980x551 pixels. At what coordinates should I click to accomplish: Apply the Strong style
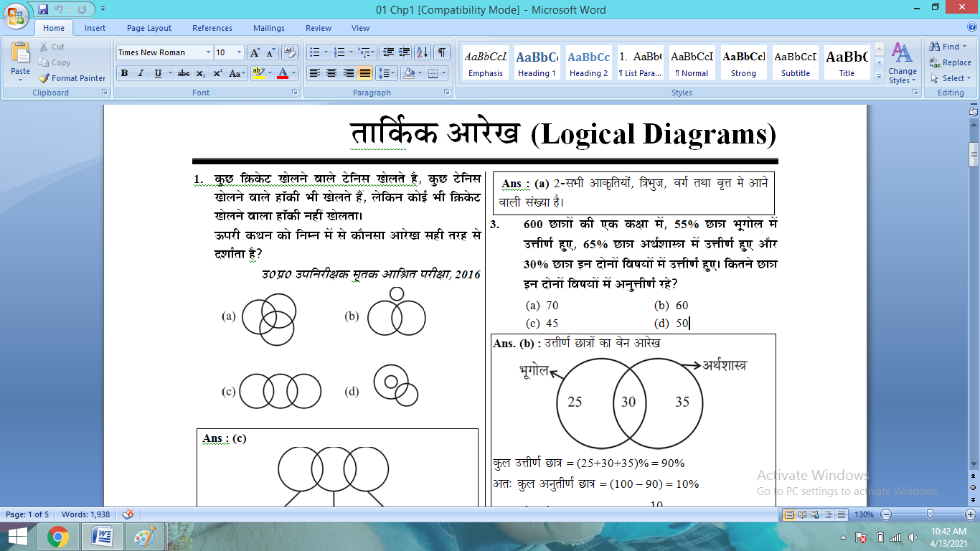[x=744, y=63]
